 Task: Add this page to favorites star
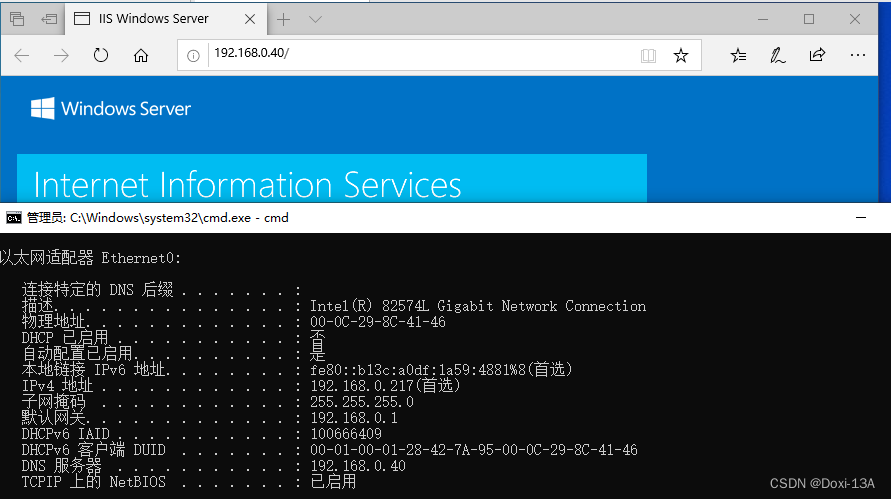point(681,55)
